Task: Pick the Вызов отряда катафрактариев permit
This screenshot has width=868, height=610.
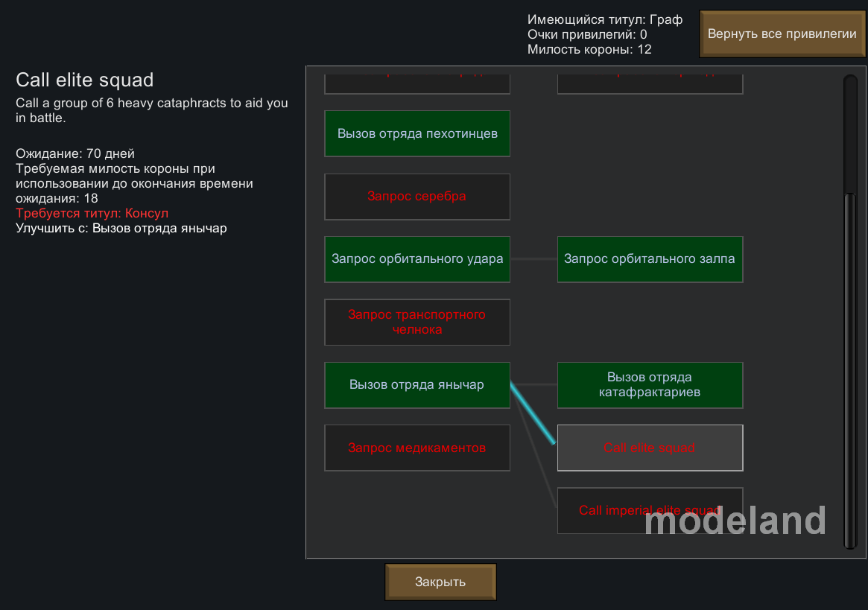Action: (650, 385)
